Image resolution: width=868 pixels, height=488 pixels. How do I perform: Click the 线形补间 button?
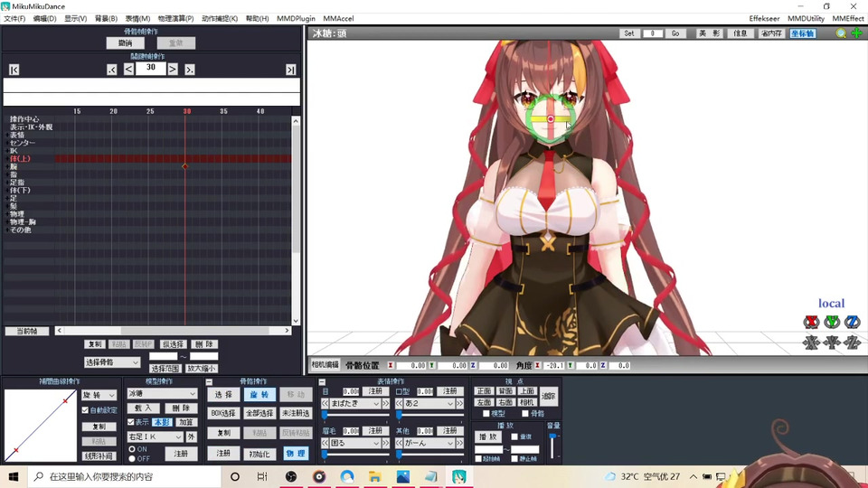tap(99, 456)
